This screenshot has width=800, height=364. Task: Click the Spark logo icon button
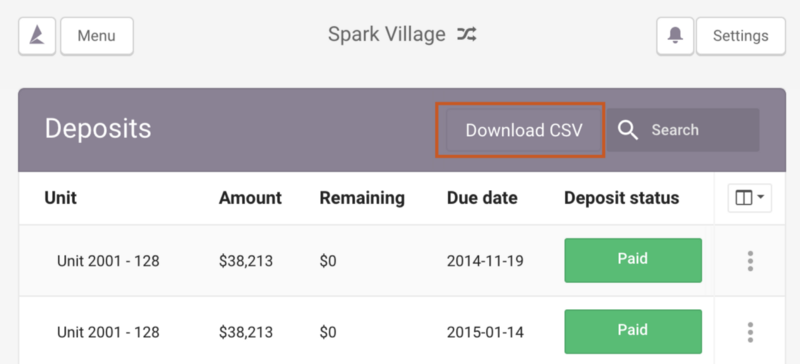(x=37, y=36)
